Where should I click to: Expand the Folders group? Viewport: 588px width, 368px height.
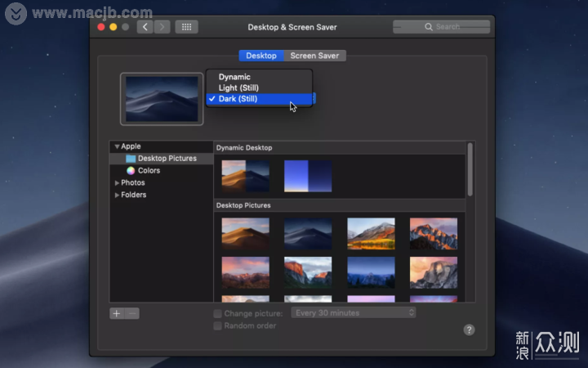point(117,195)
